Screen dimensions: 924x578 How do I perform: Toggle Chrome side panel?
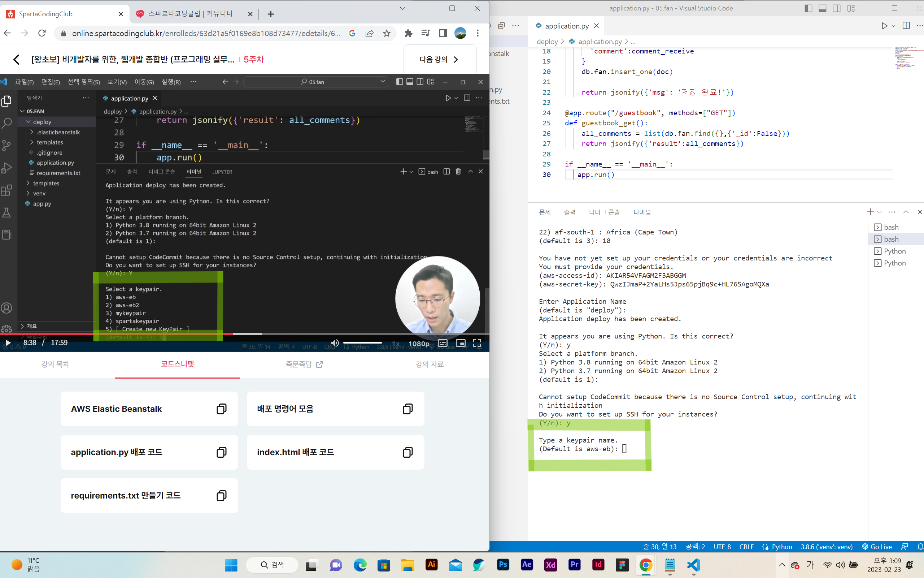443,33
